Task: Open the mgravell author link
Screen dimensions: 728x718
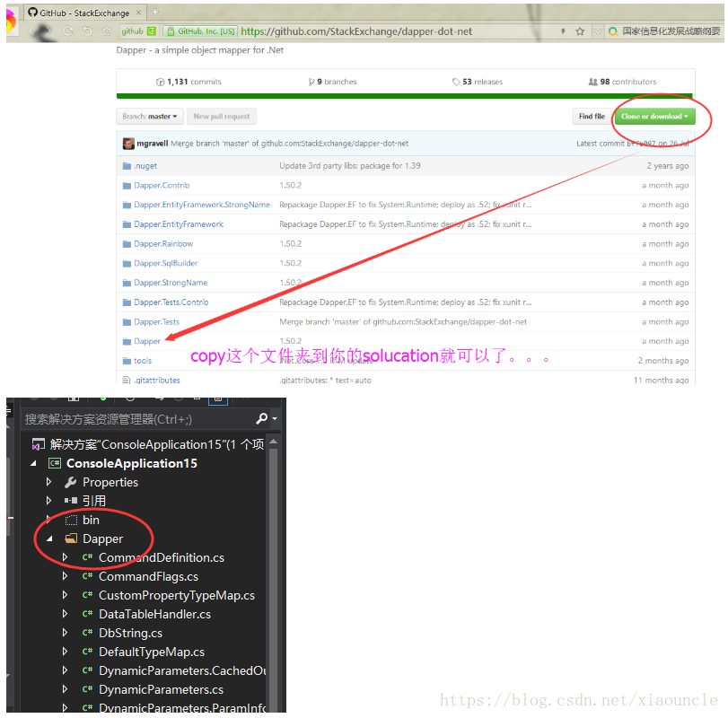Action: point(153,144)
